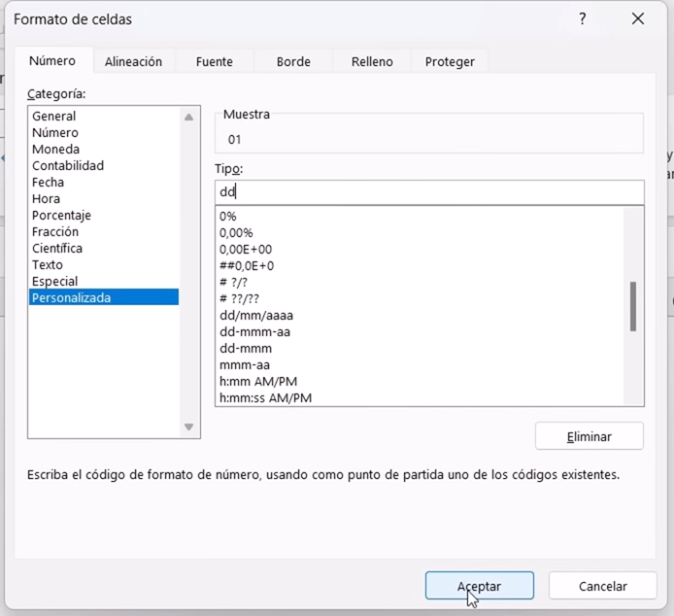Choose the dd/mm/aaaa format
The image size is (674, 616).
click(420, 316)
